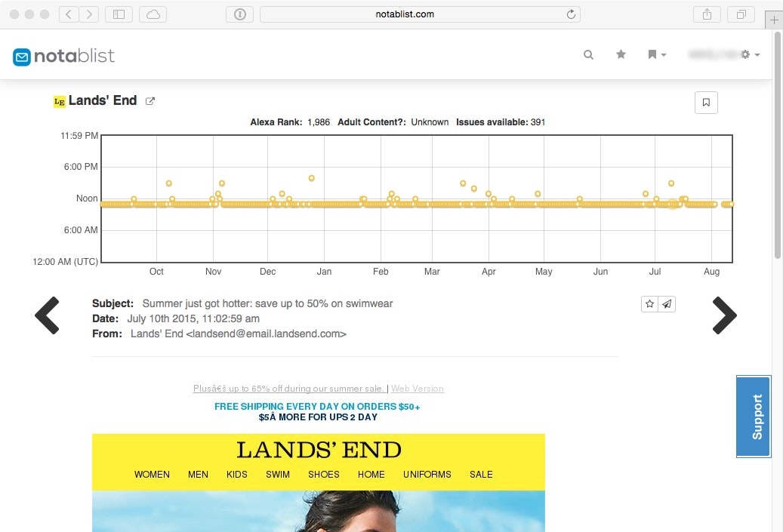Click the page vertical scrollbar
Screen dimensions: 783x532
778,145
